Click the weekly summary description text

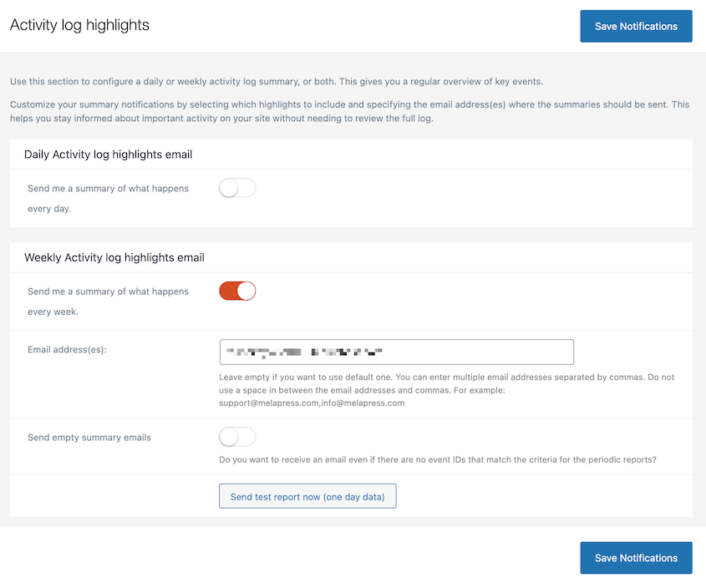[107, 301]
